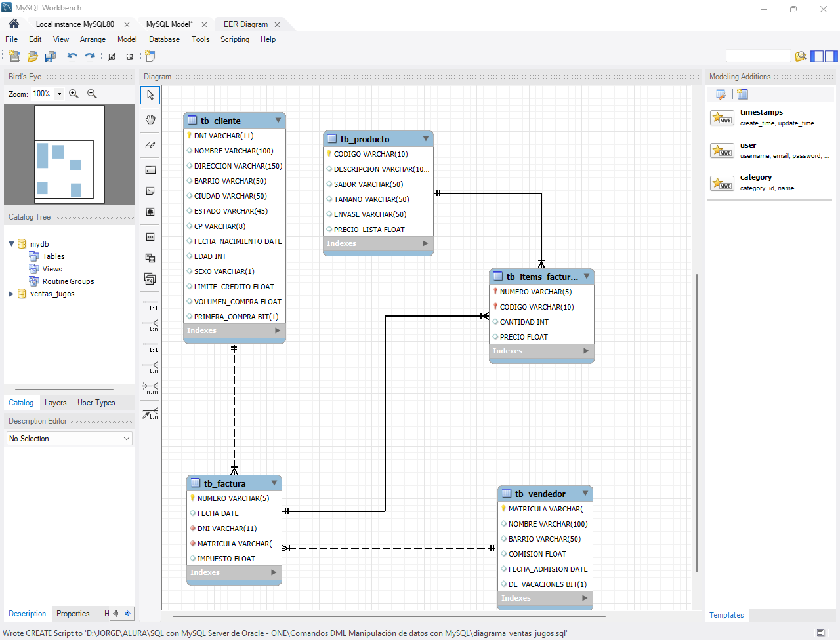Select the Eraser tool
This screenshot has height=640, width=840.
click(150, 145)
